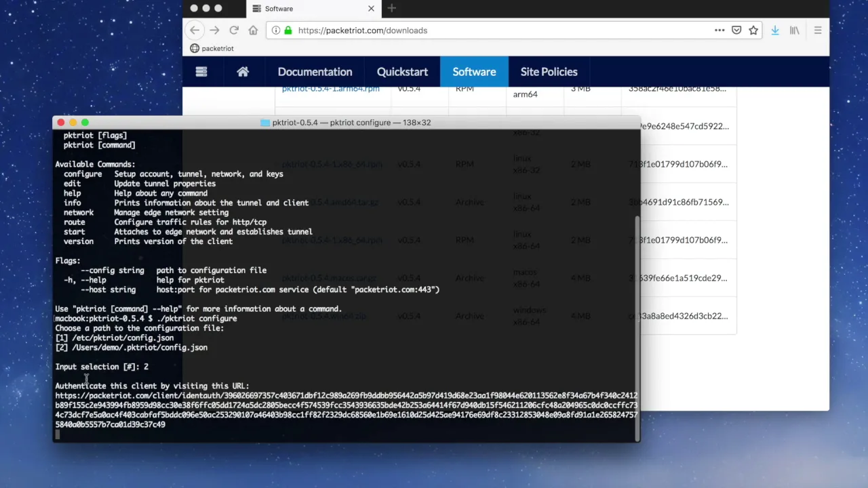The image size is (868, 488).
Task: View secure connection padlock details
Action: [288, 30]
